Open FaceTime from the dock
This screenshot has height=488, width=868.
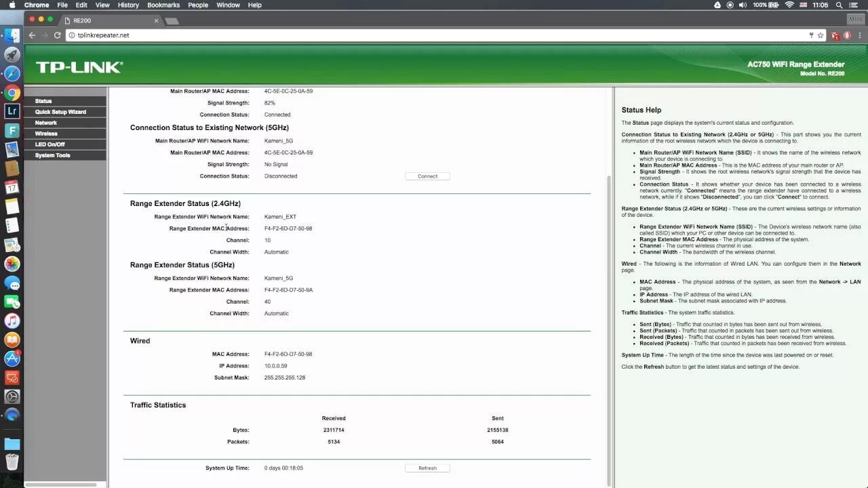click(x=12, y=302)
